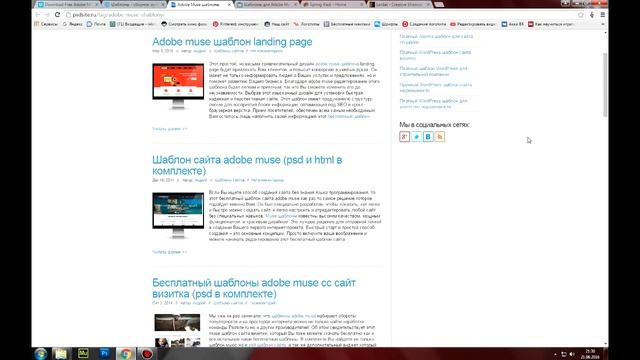Open the Chrome hamburger menu

pos(602,15)
